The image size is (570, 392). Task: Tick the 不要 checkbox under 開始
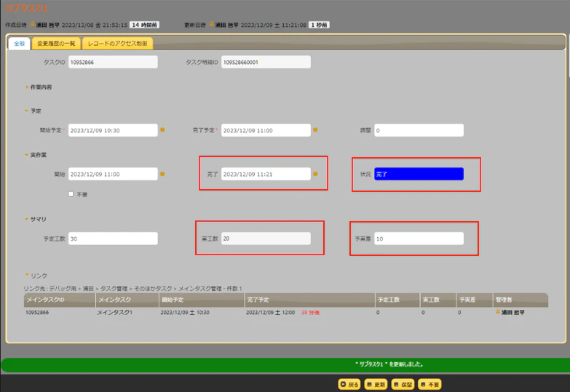point(71,194)
